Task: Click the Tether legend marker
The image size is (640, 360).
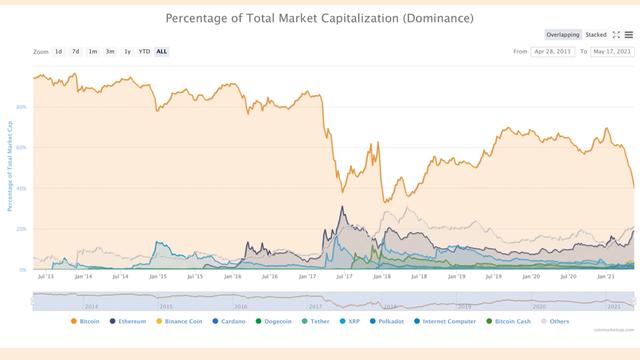Action: point(304,321)
